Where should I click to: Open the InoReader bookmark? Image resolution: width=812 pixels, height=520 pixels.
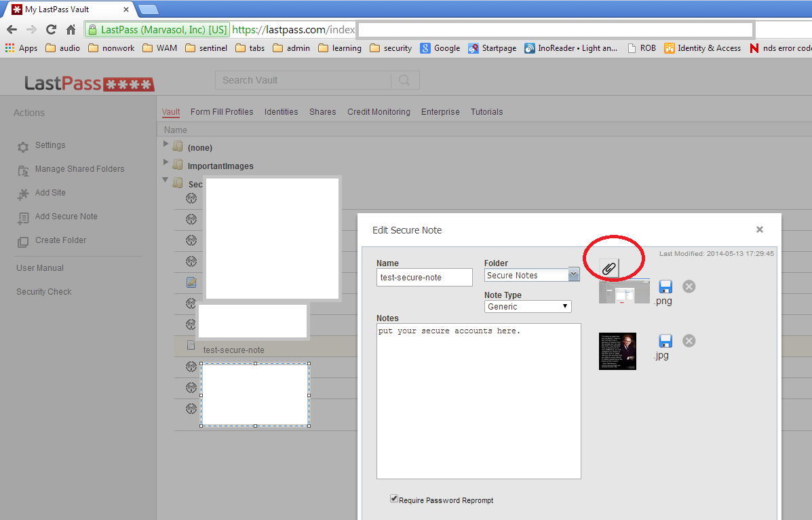571,48
